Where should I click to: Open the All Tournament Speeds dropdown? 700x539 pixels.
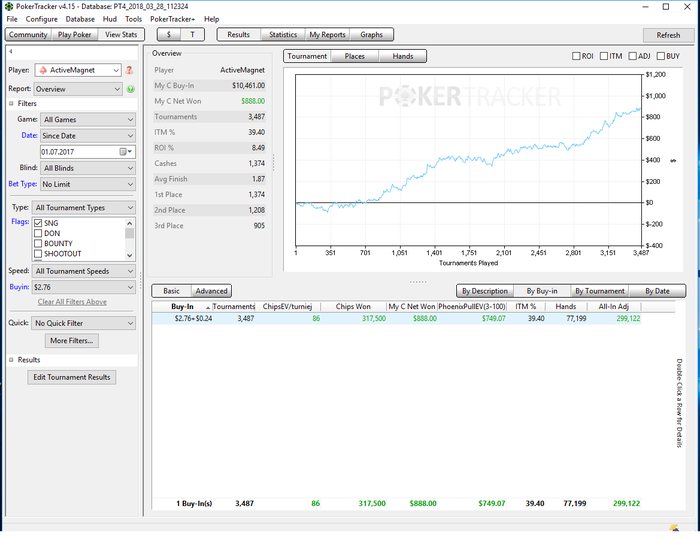coord(84,271)
